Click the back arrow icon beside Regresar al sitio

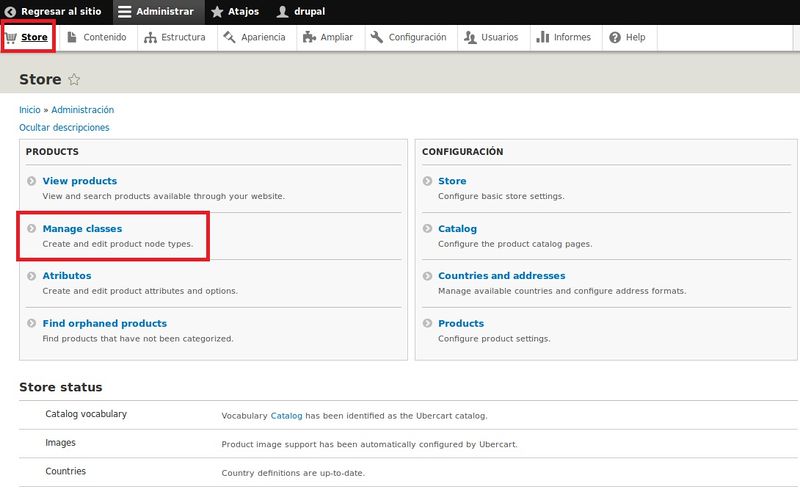click(10, 11)
